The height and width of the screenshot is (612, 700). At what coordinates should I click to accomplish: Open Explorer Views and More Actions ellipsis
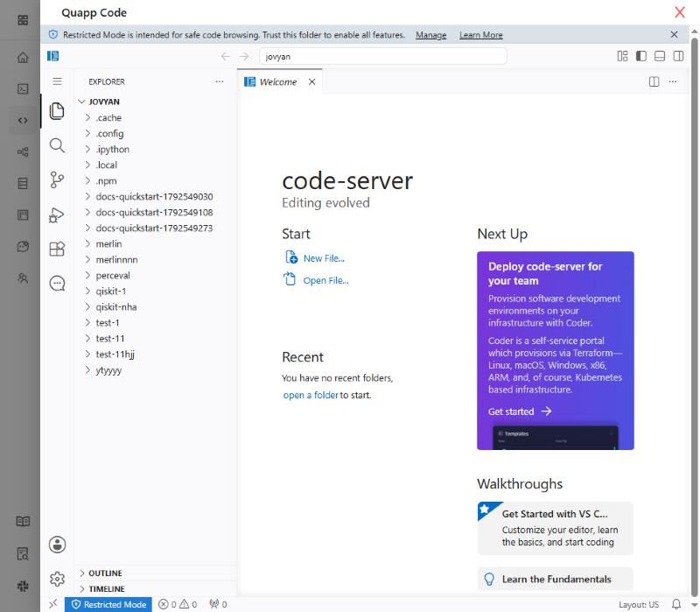point(220,81)
